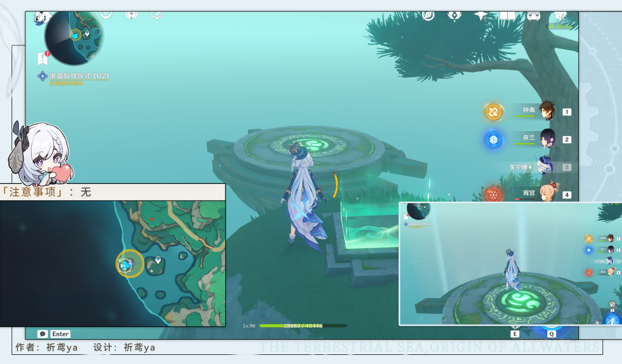The height and width of the screenshot is (364, 622).
Task: Click the Lv.90 level label
Action: pyautogui.click(x=249, y=326)
